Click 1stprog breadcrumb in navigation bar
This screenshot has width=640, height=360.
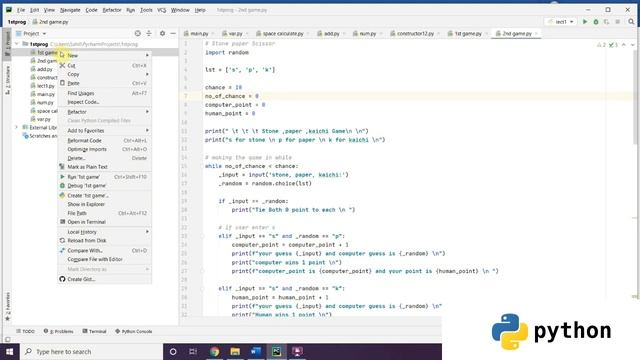(17, 22)
